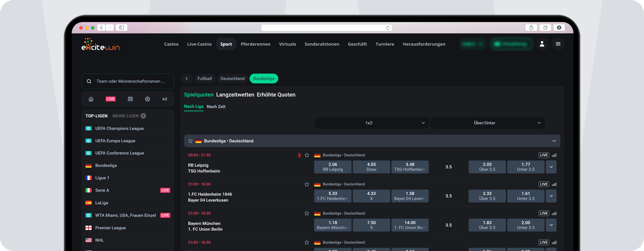Viewport: 644px width, 251px height.
Task: Bet on RB Leipzig win at 2.06
Action: pyautogui.click(x=333, y=167)
